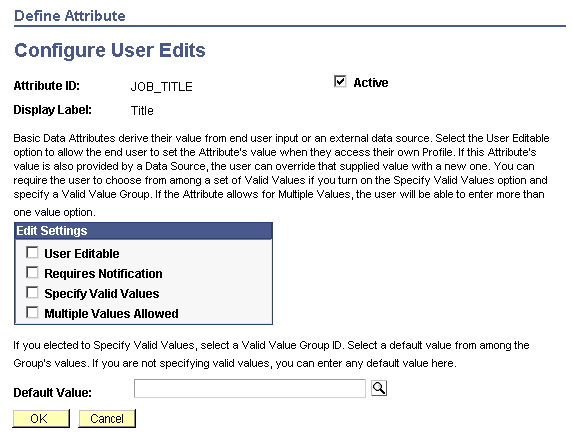Select the JOB_TITLE attribute ID value
The height and width of the screenshot is (434, 573).
point(162,87)
